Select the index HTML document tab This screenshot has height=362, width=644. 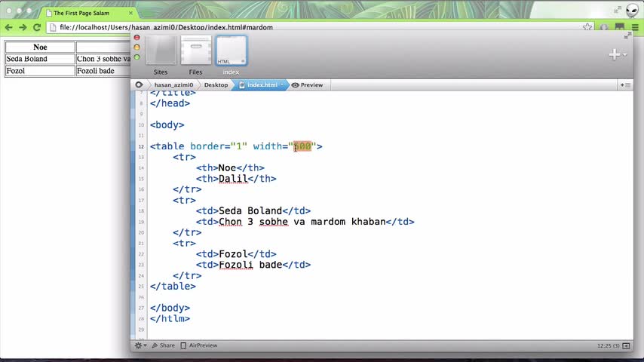(x=231, y=56)
